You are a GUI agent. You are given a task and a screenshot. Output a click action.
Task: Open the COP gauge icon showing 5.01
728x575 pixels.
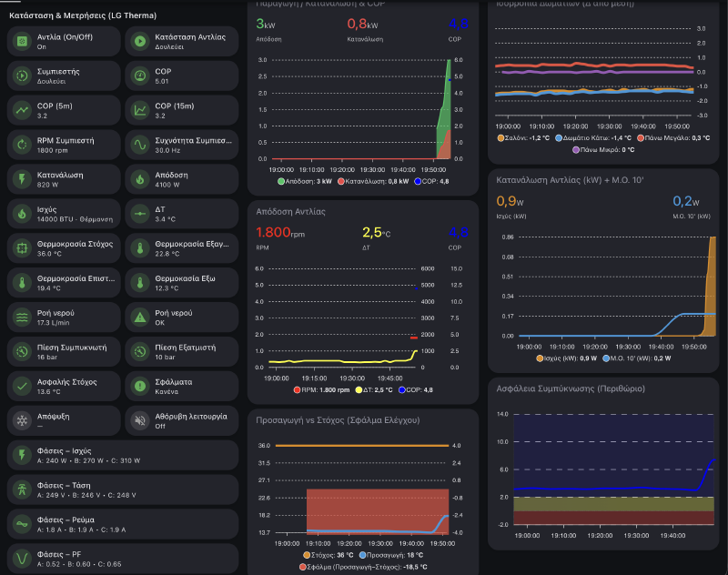tap(138, 76)
